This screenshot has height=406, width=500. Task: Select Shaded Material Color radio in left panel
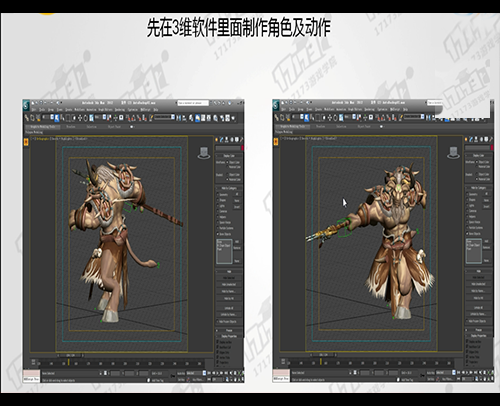coord(227,179)
